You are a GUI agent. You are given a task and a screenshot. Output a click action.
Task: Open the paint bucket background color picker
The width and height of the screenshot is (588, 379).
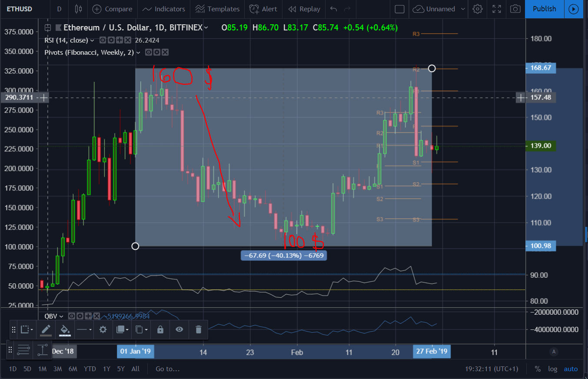(x=65, y=329)
